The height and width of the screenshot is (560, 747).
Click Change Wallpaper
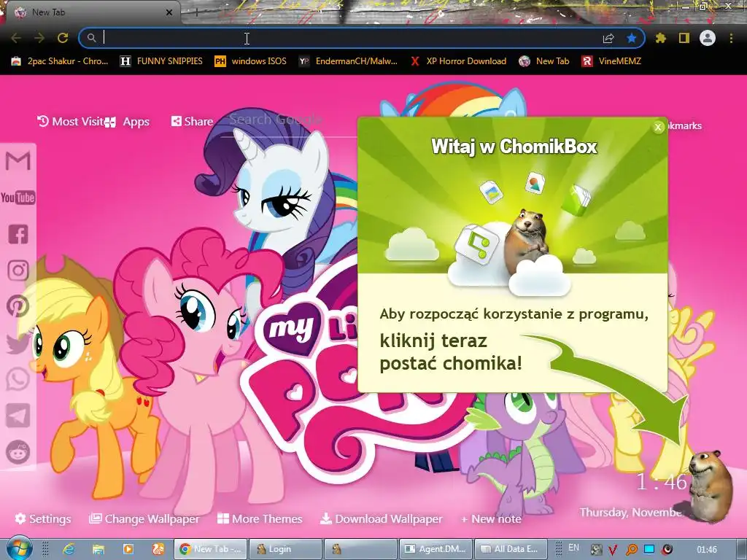[x=144, y=518]
